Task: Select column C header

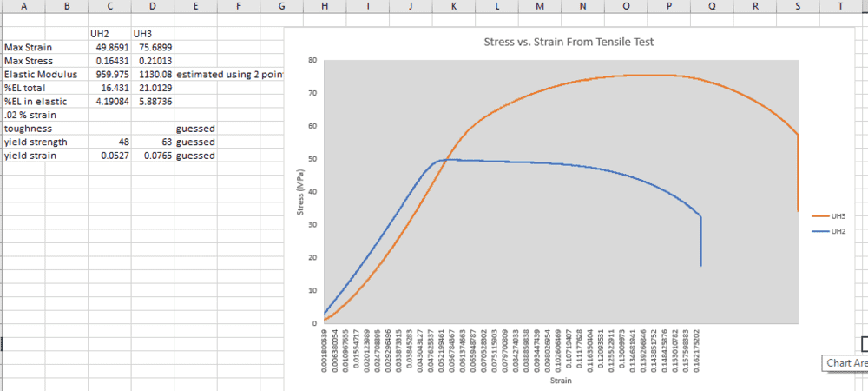Action: (x=109, y=7)
